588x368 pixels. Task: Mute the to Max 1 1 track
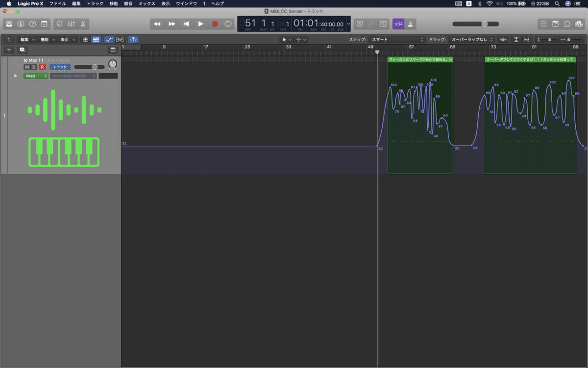[27, 67]
